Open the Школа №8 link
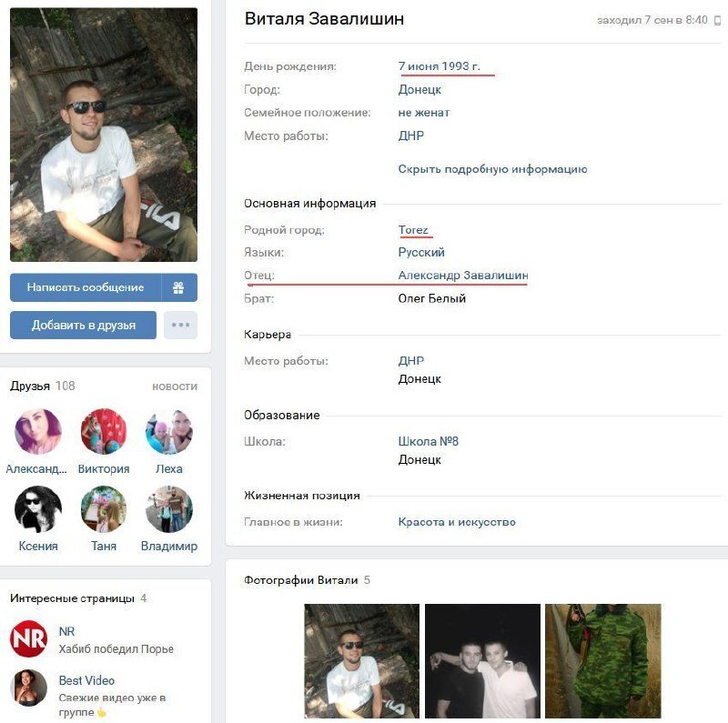The height and width of the screenshot is (723, 728). point(428,441)
